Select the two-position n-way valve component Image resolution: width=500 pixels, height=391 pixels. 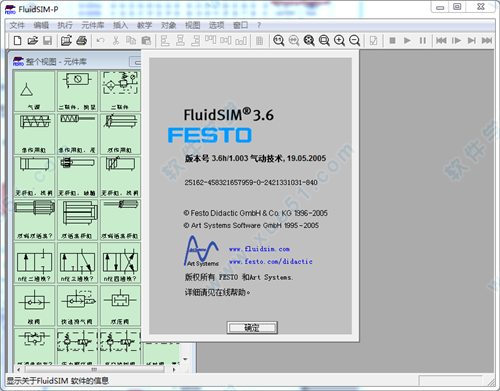pos(34,263)
